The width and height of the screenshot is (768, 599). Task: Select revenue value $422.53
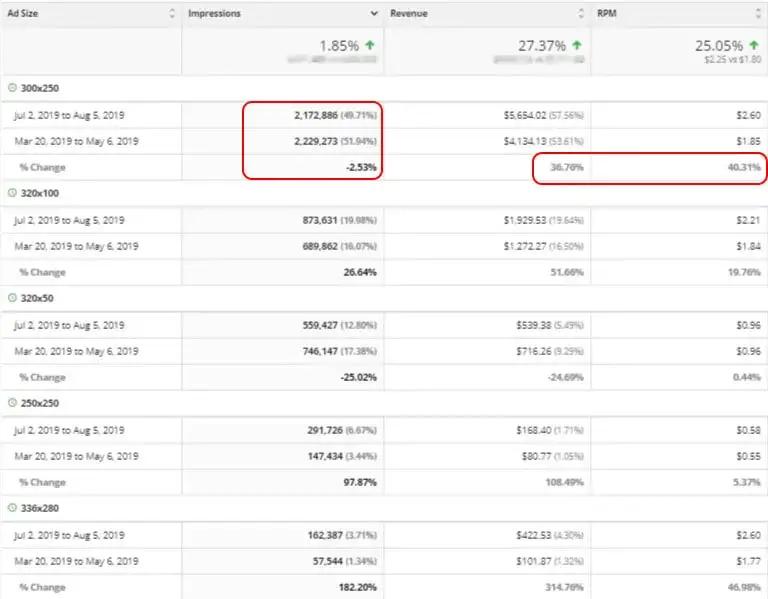tap(533, 535)
